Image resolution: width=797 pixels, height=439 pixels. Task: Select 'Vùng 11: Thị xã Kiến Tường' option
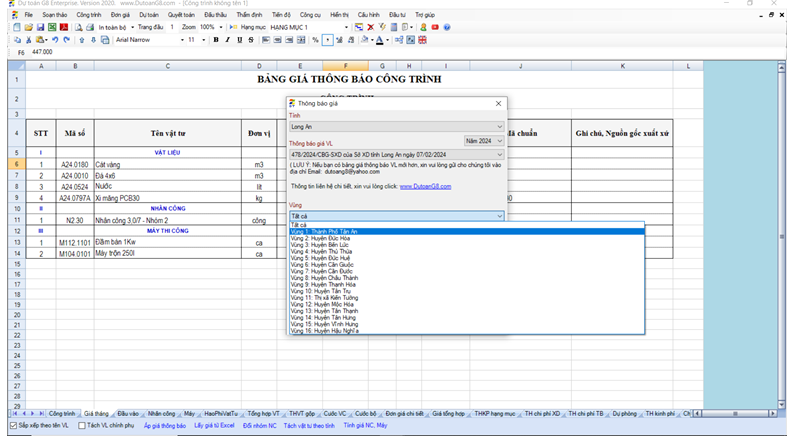467,298
